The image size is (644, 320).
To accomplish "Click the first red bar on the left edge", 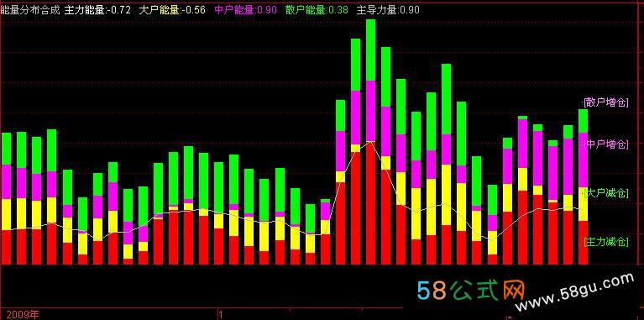I will [x=6, y=247].
